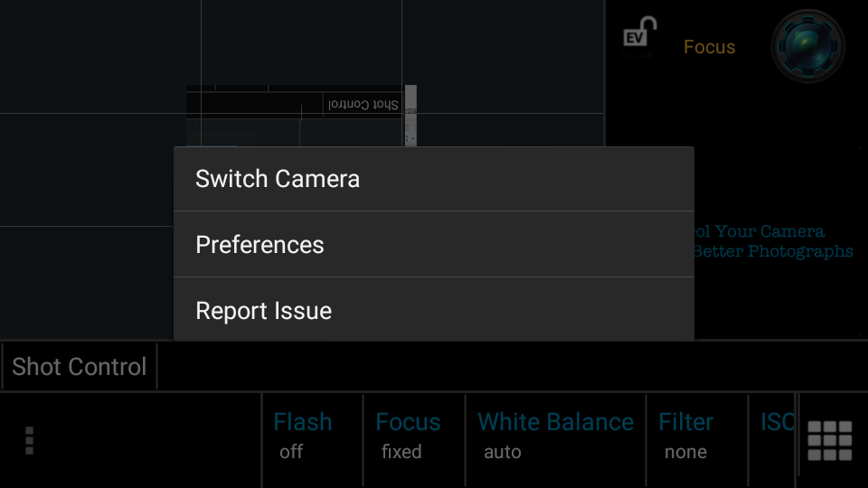The image size is (868, 488).
Task: Switch to the Shot Control tab
Action: [x=80, y=367]
